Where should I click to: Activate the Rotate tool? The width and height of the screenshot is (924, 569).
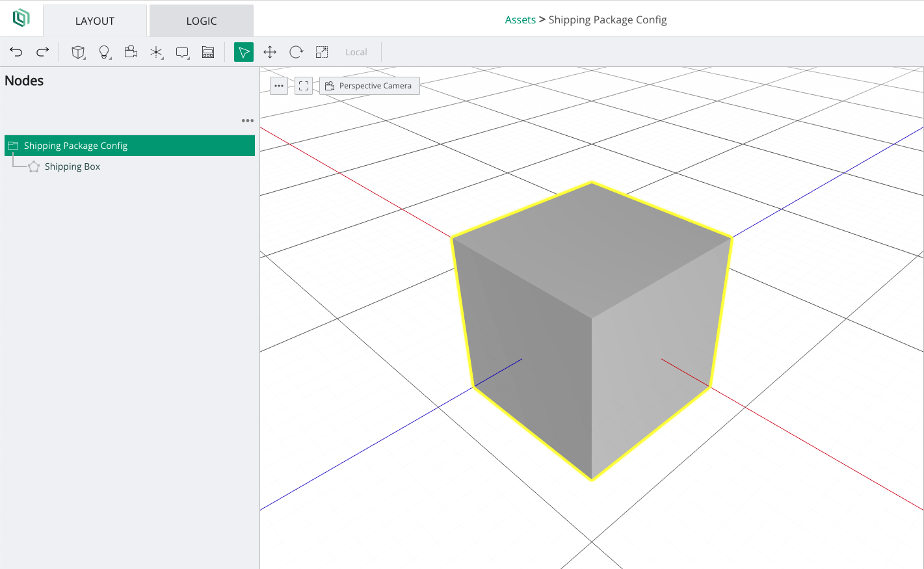pos(296,52)
